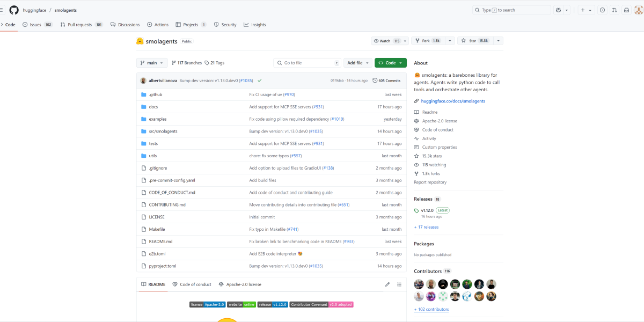Open the Custom properties link in About
This screenshot has height=322, width=644.
click(440, 147)
